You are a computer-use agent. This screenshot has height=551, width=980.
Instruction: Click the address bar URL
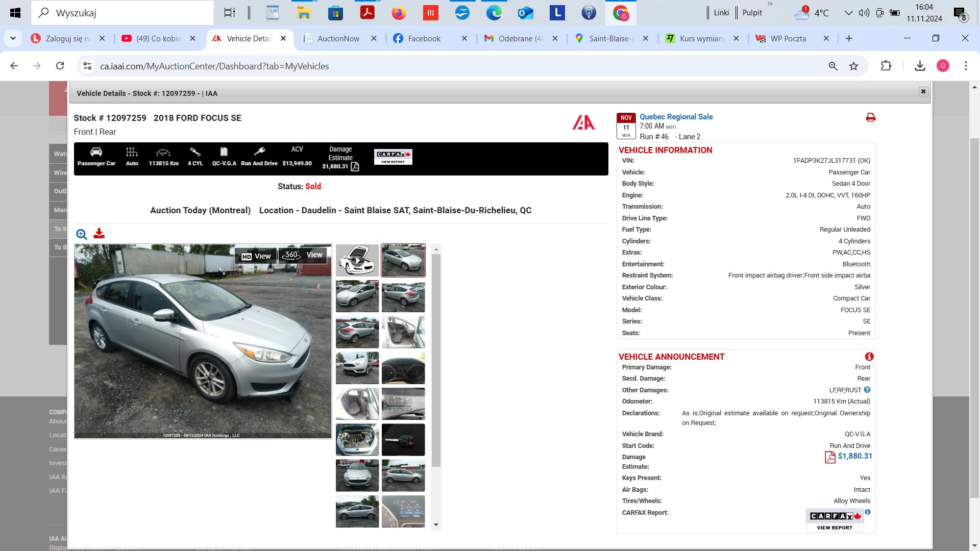[214, 66]
